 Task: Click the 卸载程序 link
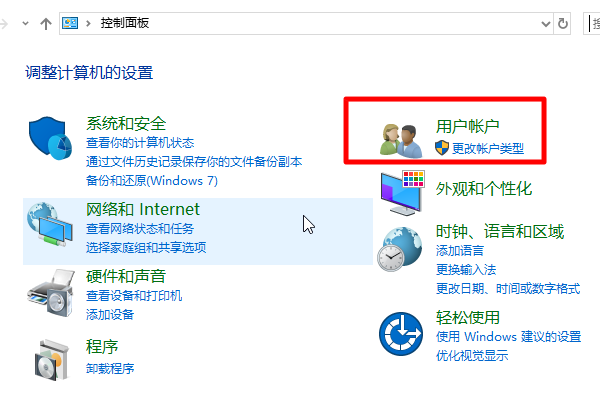[110, 368]
